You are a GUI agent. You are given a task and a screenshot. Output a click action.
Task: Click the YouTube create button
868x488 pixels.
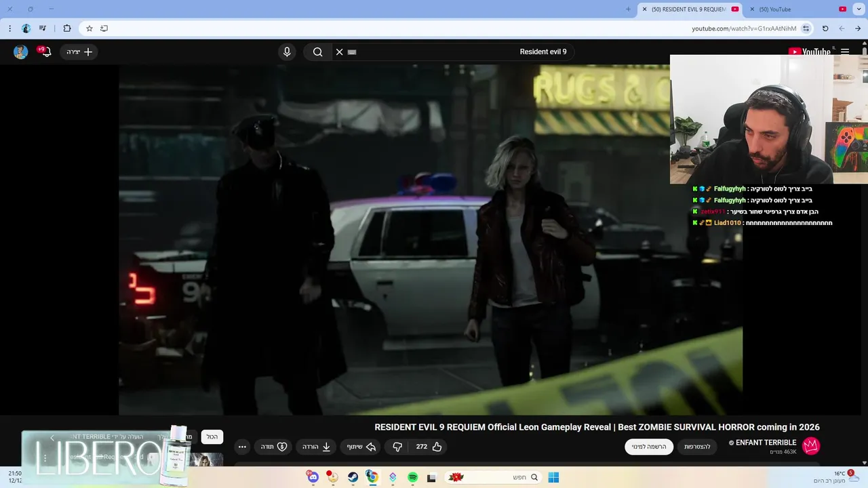pyautogui.click(x=79, y=52)
